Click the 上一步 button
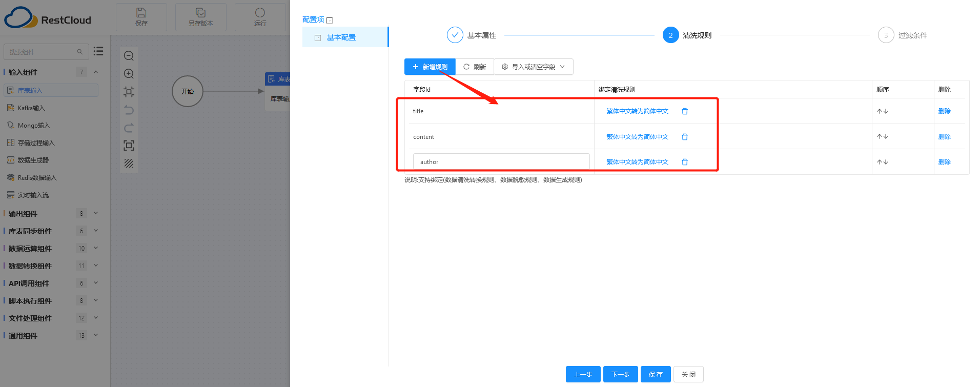 [583, 374]
